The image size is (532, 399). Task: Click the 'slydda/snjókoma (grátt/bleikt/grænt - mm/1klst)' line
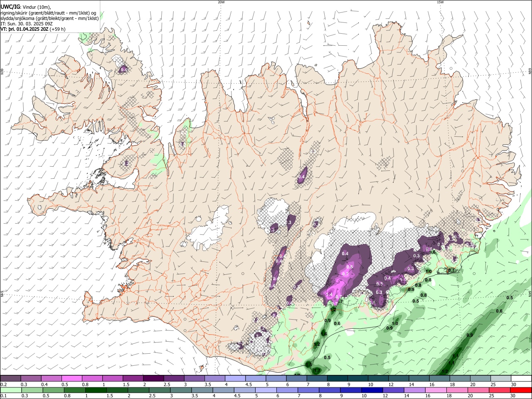tap(49, 18)
